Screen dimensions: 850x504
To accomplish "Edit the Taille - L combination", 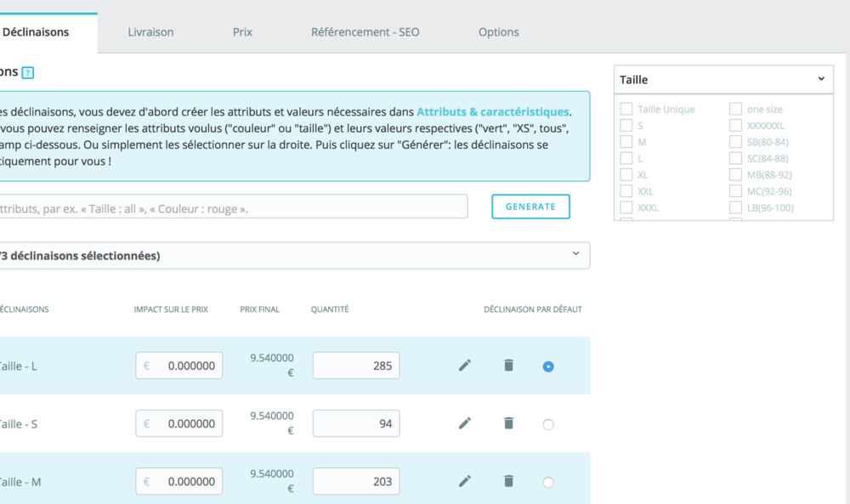I will click(x=465, y=365).
